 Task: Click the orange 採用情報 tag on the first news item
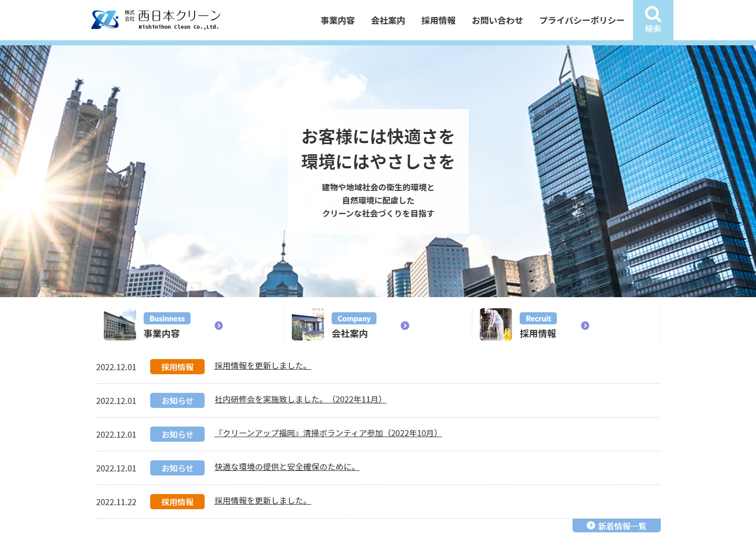click(177, 367)
